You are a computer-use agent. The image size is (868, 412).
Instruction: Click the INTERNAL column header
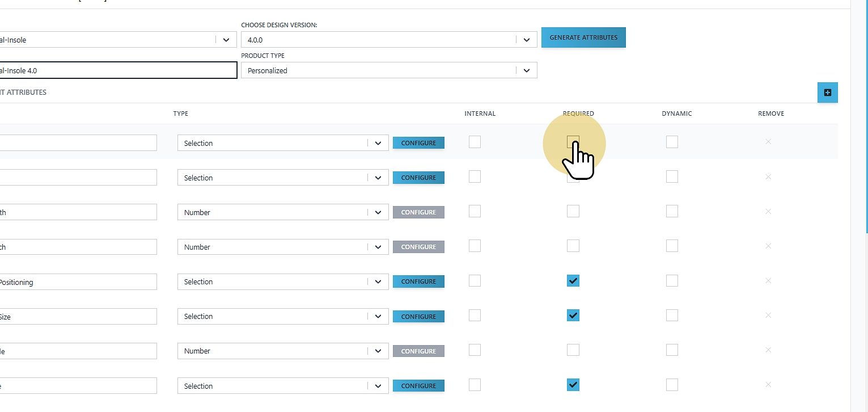(480, 113)
